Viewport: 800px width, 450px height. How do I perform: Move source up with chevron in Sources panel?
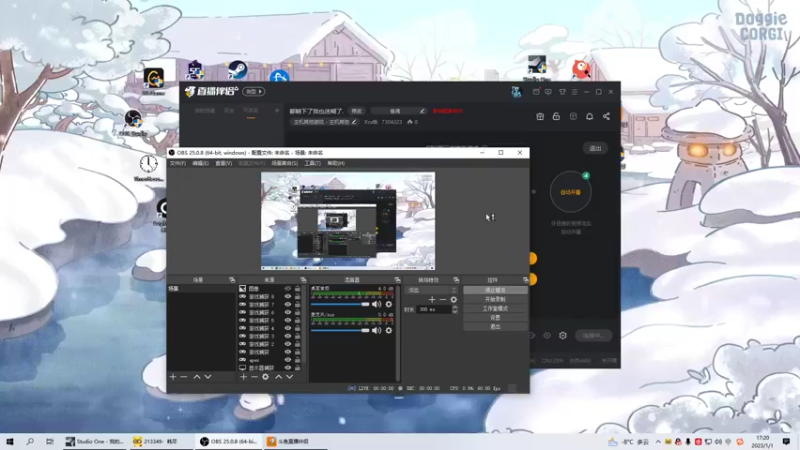279,377
